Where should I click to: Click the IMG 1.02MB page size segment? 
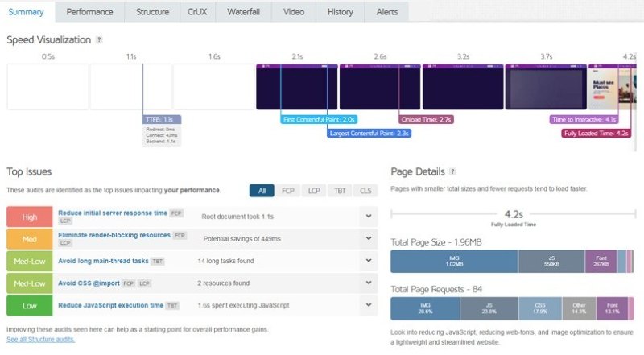click(x=453, y=262)
